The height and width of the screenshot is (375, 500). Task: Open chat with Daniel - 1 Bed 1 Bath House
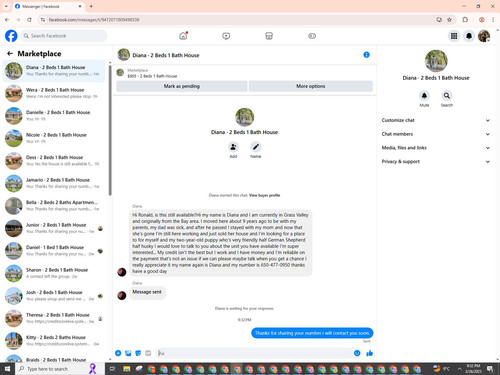tap(54, 251)
